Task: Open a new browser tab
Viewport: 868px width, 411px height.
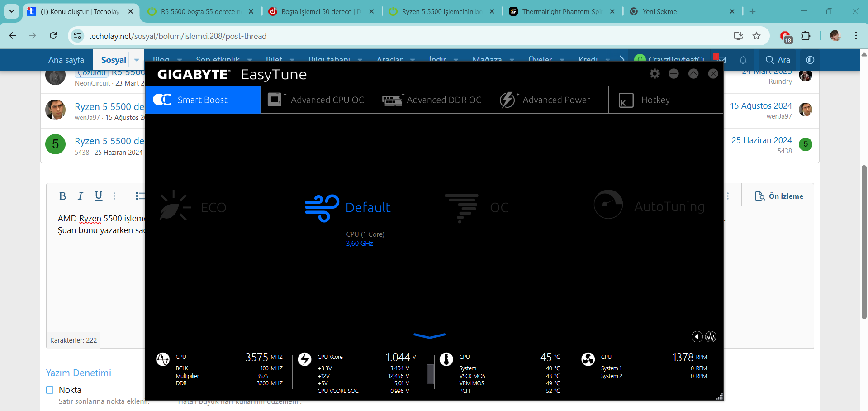Action: coord(753,11)
